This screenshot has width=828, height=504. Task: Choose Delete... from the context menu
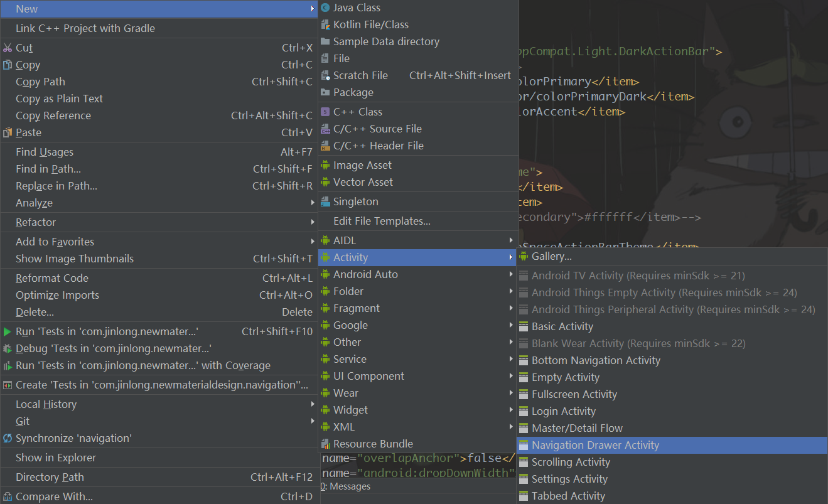[158, 312]
